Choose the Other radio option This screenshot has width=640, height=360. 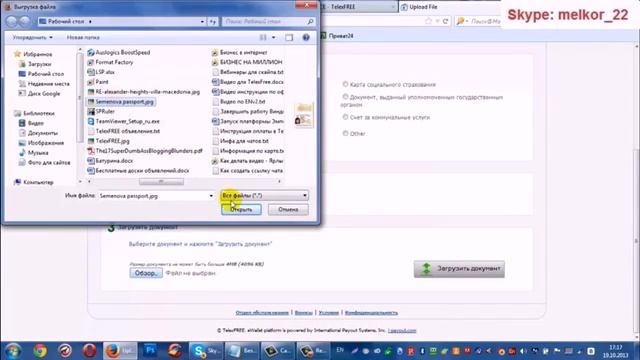pyautogui.click(x=345, y=133)
